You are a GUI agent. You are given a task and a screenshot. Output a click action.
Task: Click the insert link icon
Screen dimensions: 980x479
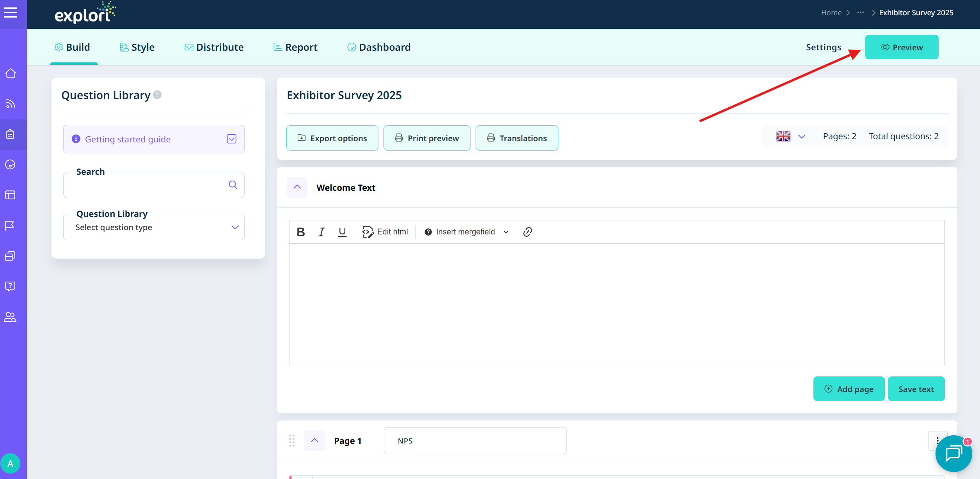(x=527, y=232)
